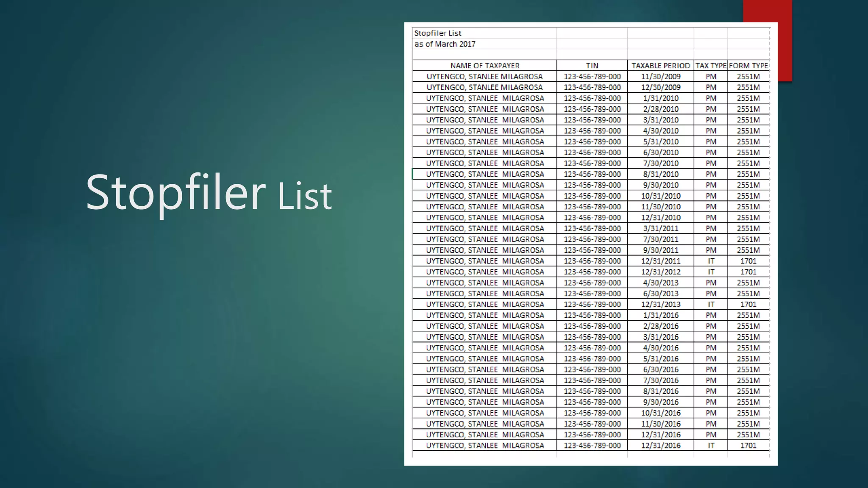
Task: Click the TIN column header
Action: 592,66
